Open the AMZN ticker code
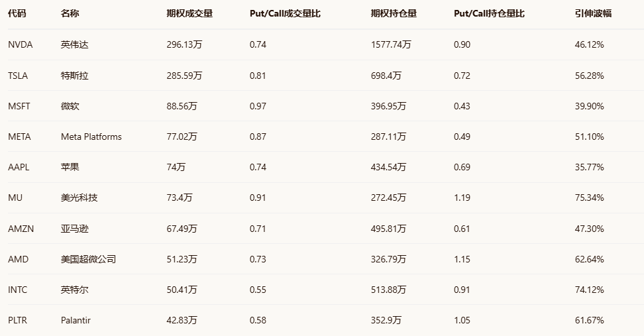Viewport: 644px width, 336px height. (21, 229)
